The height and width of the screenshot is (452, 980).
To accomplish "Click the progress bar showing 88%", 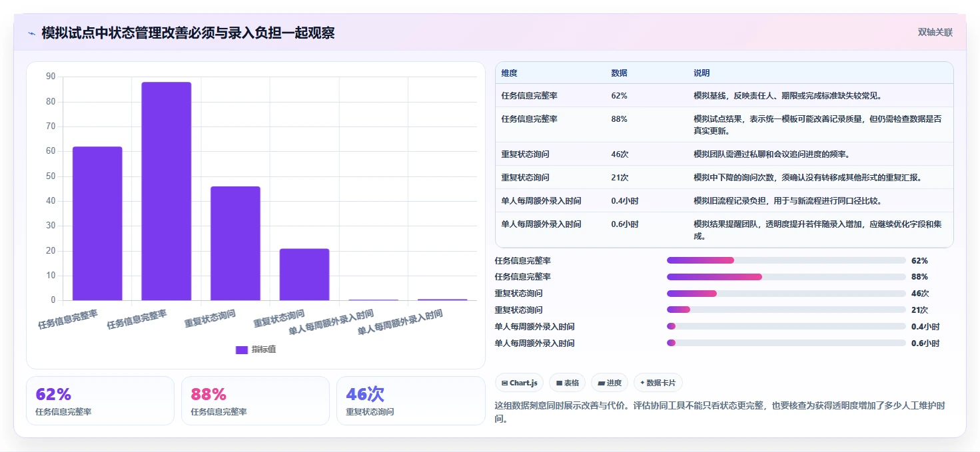I will (x=787, y=277).
